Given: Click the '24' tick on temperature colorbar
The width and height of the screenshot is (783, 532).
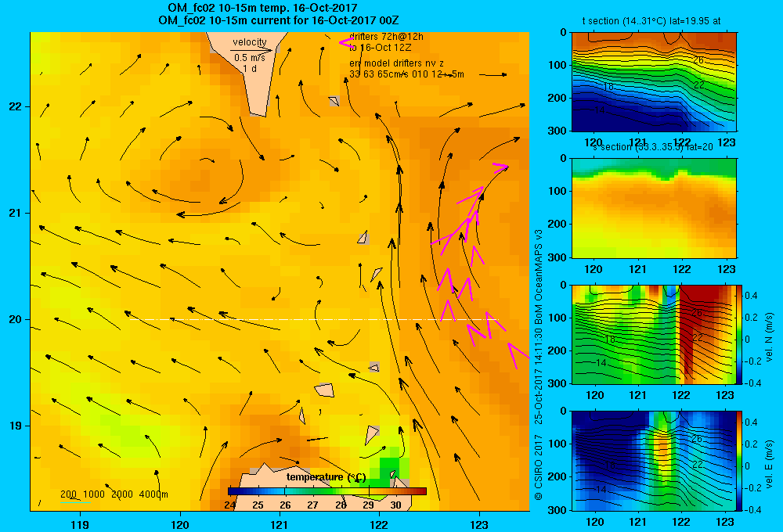Looking at the screenshot, I should pos(229,505).
